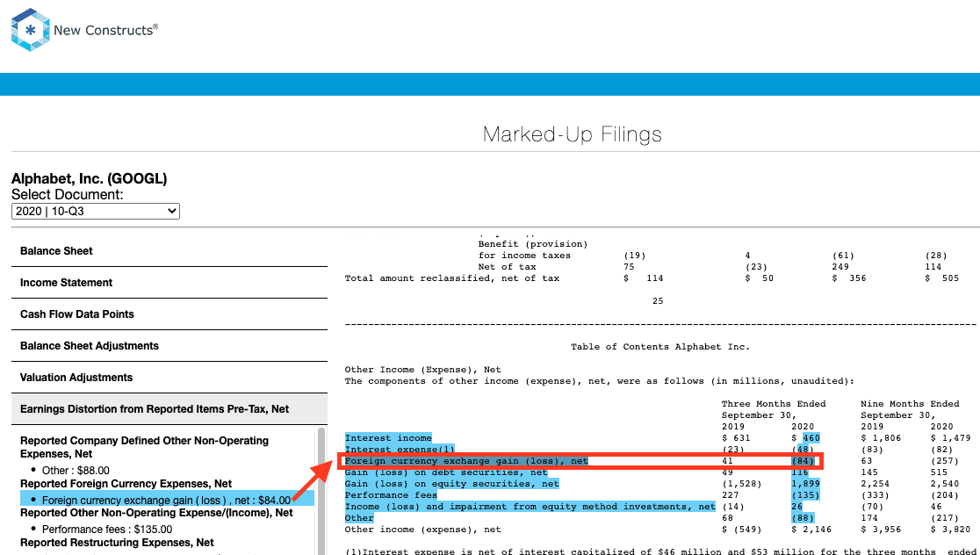Collapse Earnings Distortion from Reported Items section
The height and width of the screenshot is (555, 980).
tap(169, 409)
